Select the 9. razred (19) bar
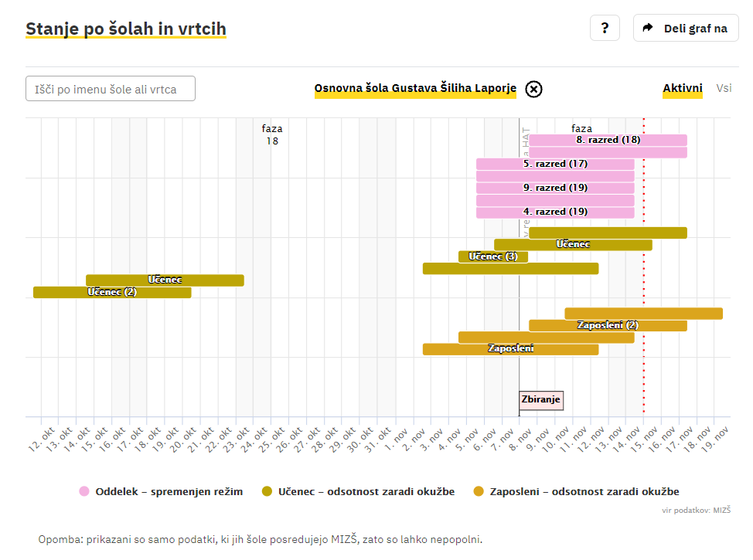Viewport: 753px width, 560px height. (554, 188)
